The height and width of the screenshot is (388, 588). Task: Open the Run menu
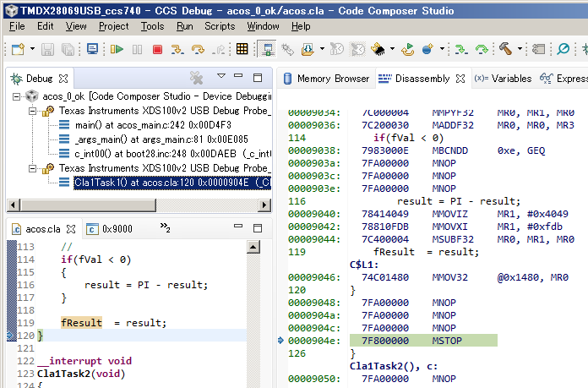[185, 26]
